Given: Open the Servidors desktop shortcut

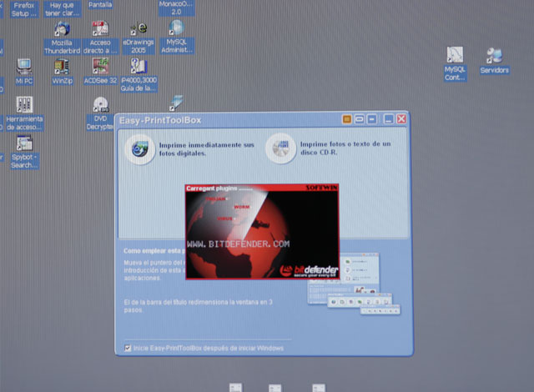Looking at the screenshot, I should [x=494, y=56].
